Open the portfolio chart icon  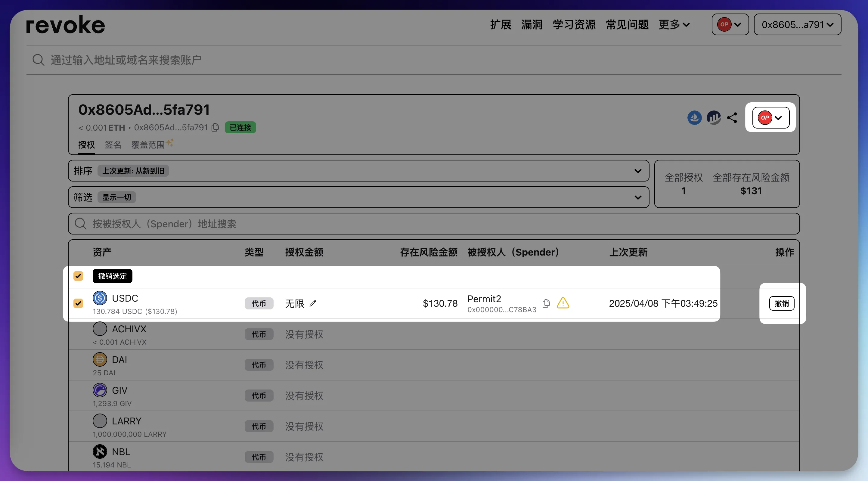[x=713, y=118]
